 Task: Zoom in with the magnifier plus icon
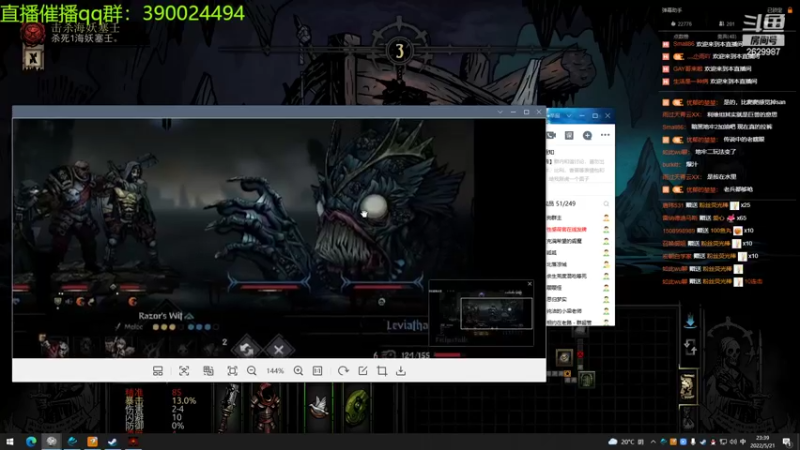298,371
